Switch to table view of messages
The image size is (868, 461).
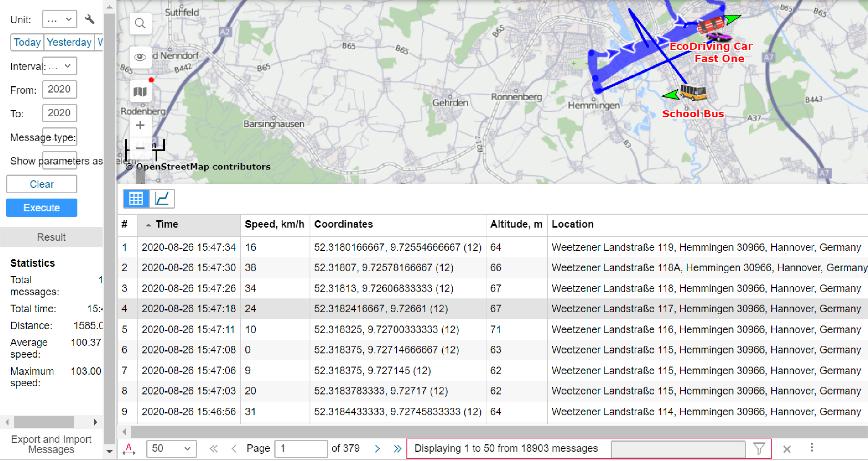(136, 199)
